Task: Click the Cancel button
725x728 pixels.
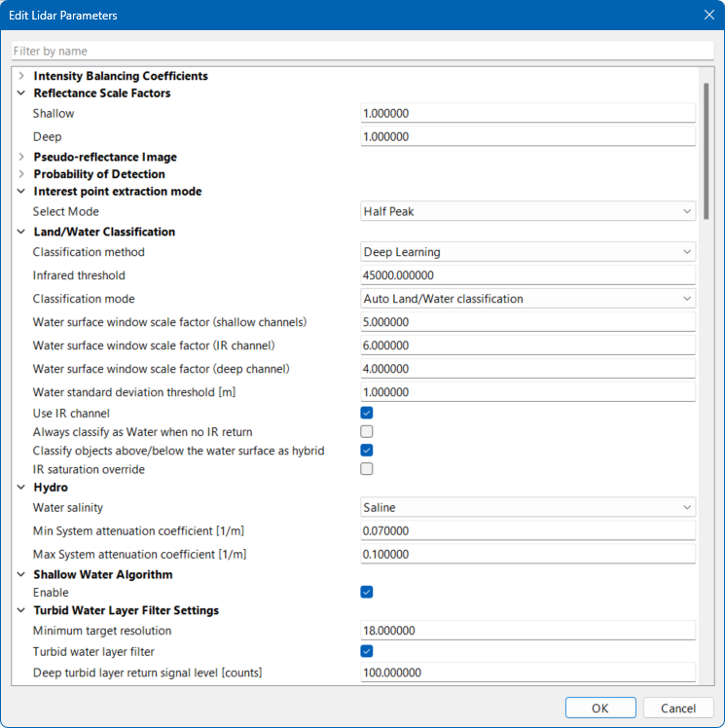Action: coord(678,709)
